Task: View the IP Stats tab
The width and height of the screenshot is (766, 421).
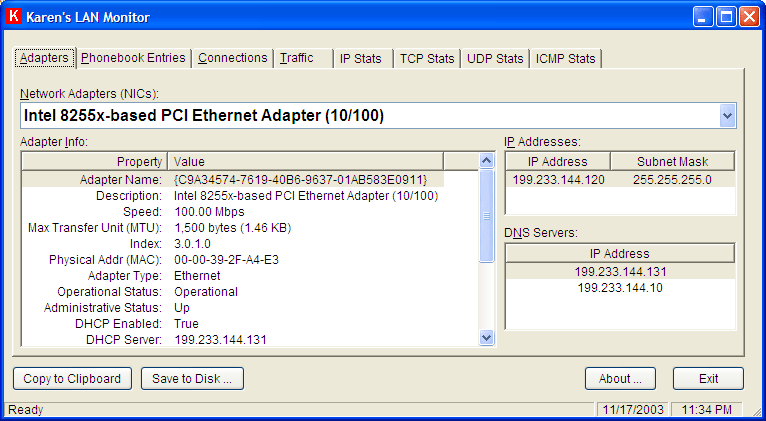Action: coord(363,58)
